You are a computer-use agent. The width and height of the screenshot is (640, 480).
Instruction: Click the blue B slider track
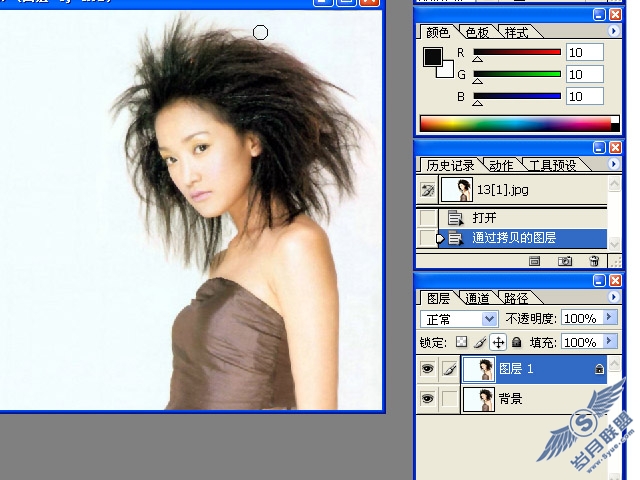(x=517, y=96)
